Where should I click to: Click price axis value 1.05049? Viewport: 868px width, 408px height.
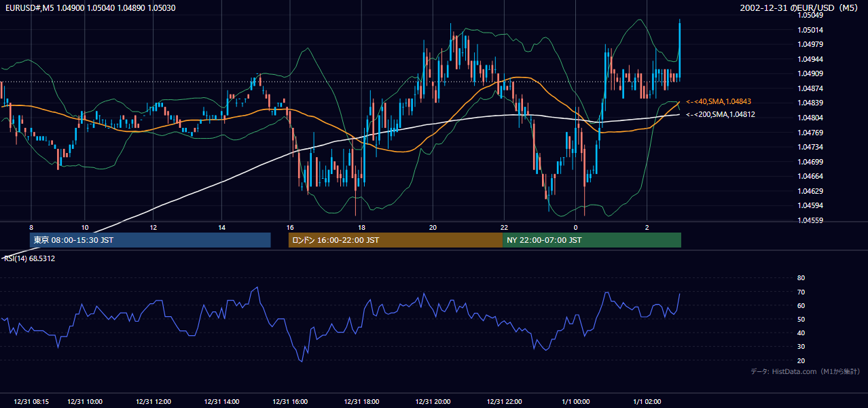point(811,15)
